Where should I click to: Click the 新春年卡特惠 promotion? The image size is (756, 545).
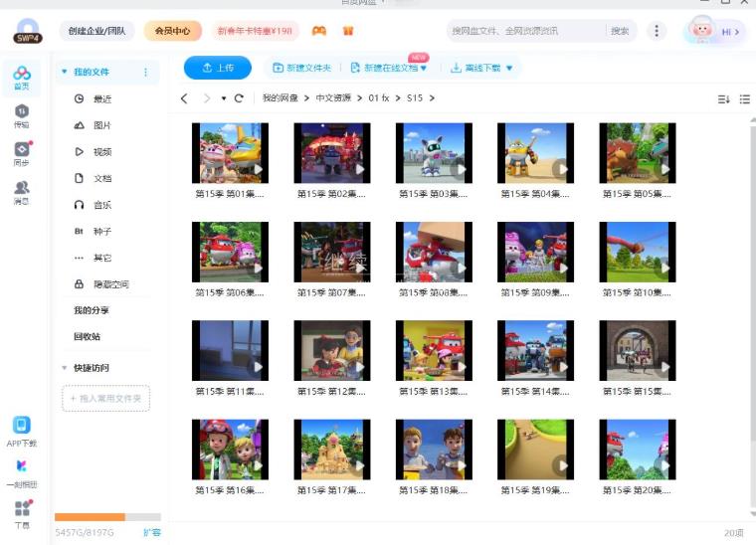tap(255, 31)
